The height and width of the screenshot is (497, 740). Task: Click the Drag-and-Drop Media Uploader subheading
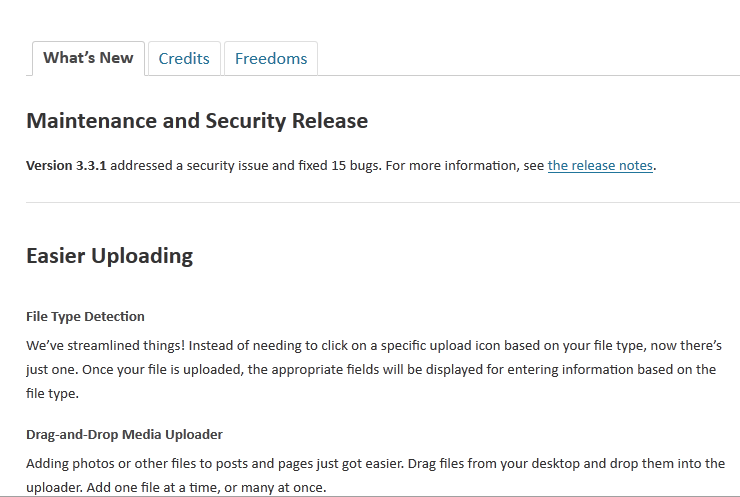point(124,434)
